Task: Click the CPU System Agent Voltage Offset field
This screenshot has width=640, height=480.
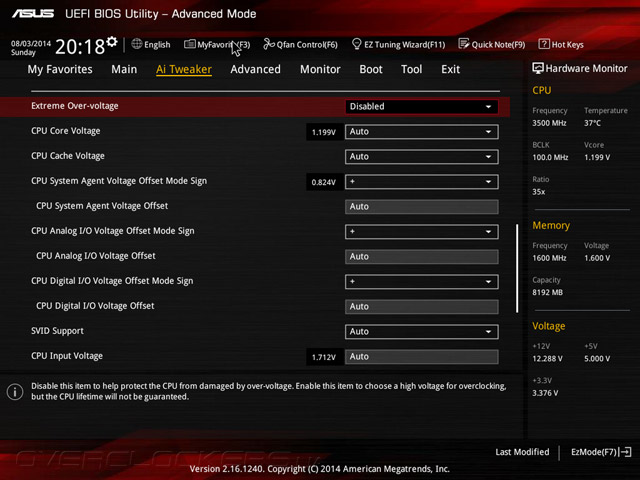Action: (422, 207)
